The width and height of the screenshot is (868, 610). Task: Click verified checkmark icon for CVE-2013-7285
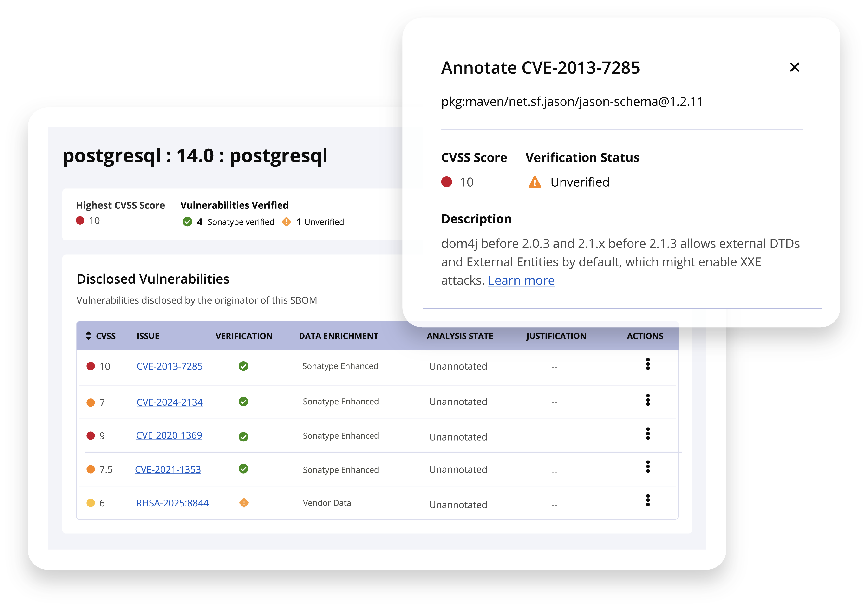tap(243, 366)
